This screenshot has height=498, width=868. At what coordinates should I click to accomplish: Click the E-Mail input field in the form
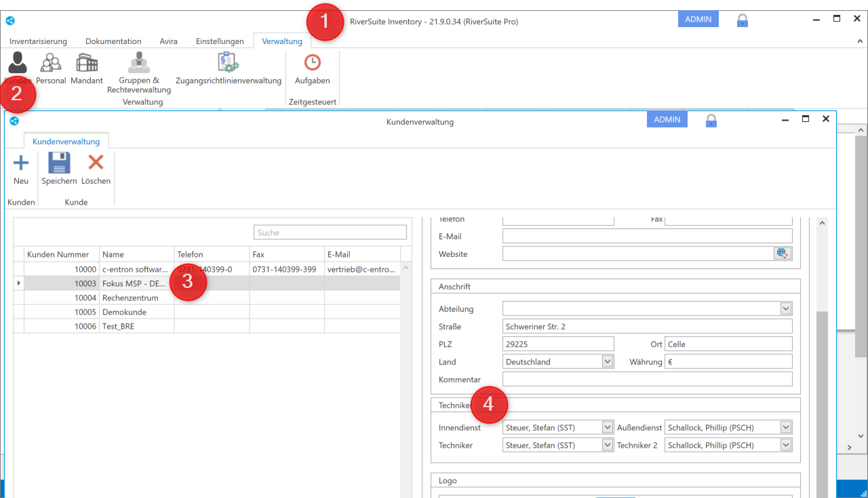[x=648, y=236]
